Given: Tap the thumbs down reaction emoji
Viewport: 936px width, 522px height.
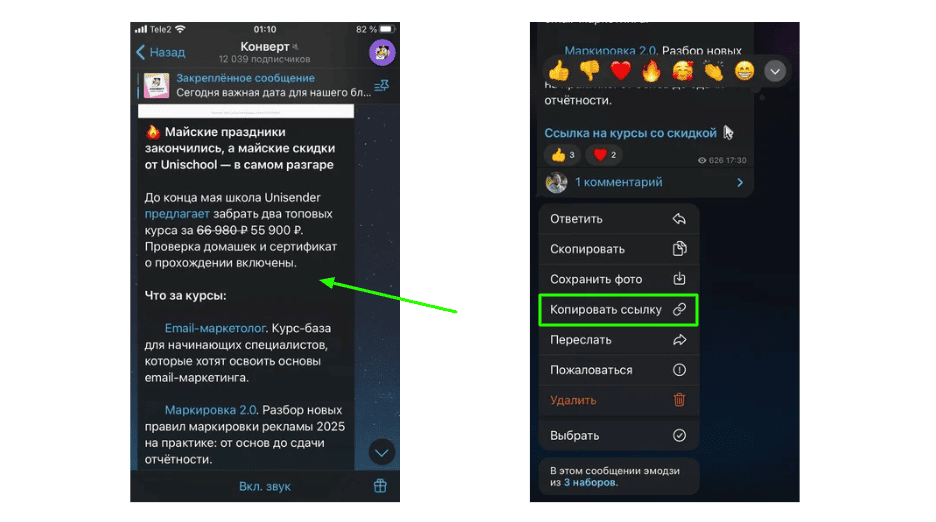Looking at the screenshot, I should (590, 71).
